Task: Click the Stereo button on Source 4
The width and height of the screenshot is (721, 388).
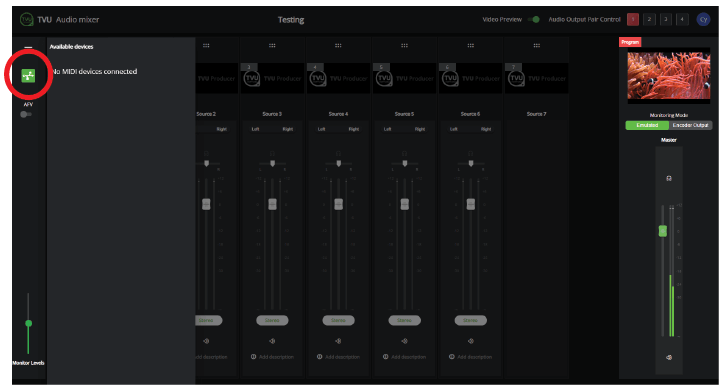Action: click(x=338, y=320)
